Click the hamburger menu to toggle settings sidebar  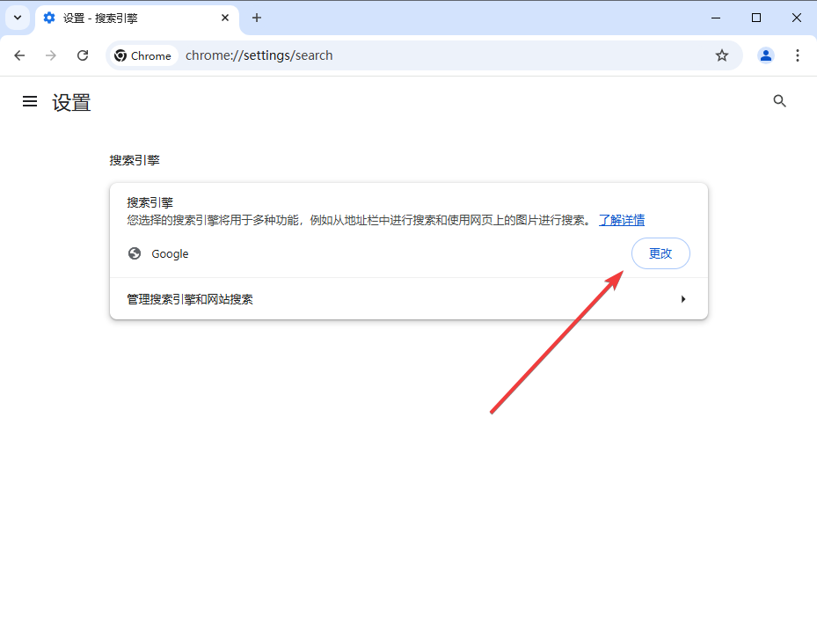click(30, 101)
